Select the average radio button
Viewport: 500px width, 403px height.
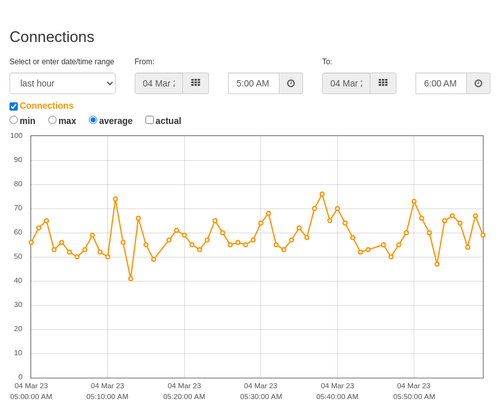coord(93,120)
